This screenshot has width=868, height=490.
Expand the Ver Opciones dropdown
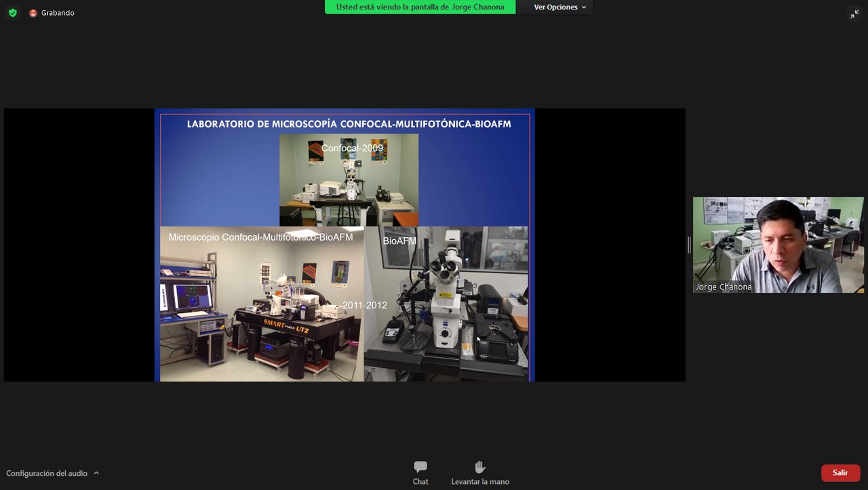click(x=559, y=7)
